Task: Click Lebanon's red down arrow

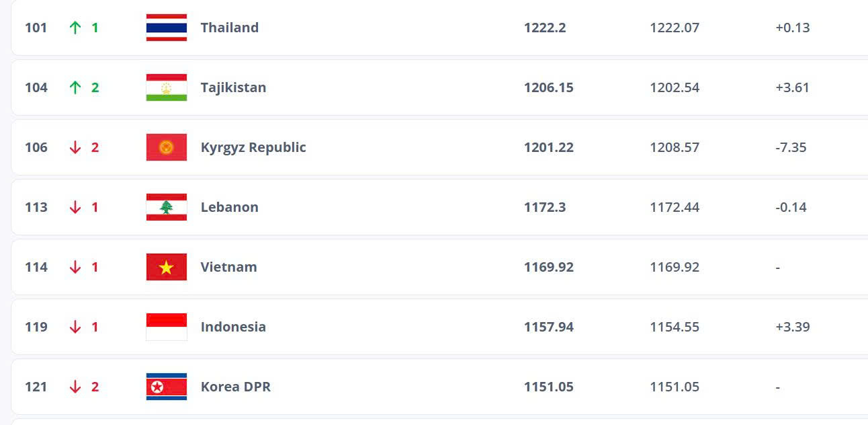Action: [75, 207]
